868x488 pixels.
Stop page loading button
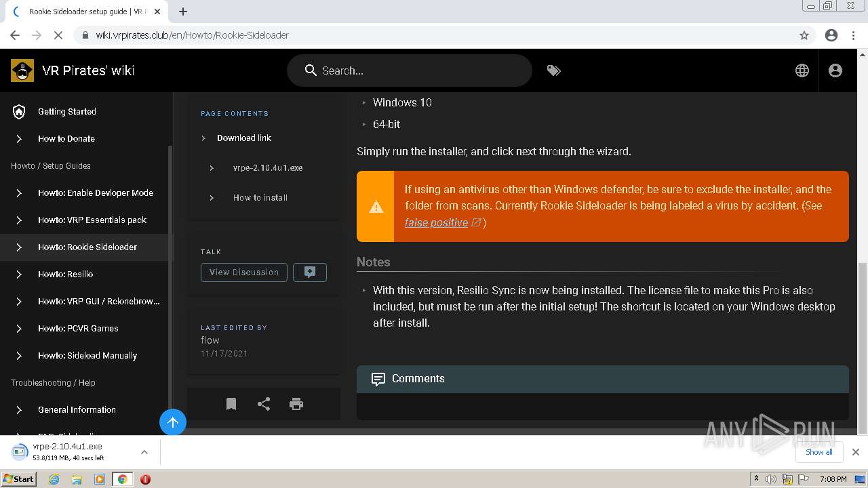pyautogui.click(x=58, y=35)
